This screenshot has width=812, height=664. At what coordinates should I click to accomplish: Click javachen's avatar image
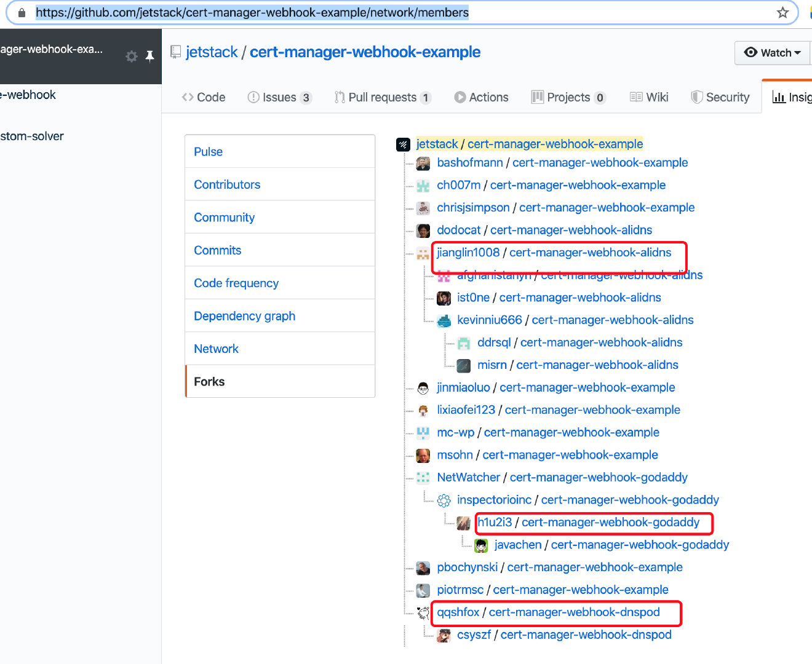click(x=481, y=545)
